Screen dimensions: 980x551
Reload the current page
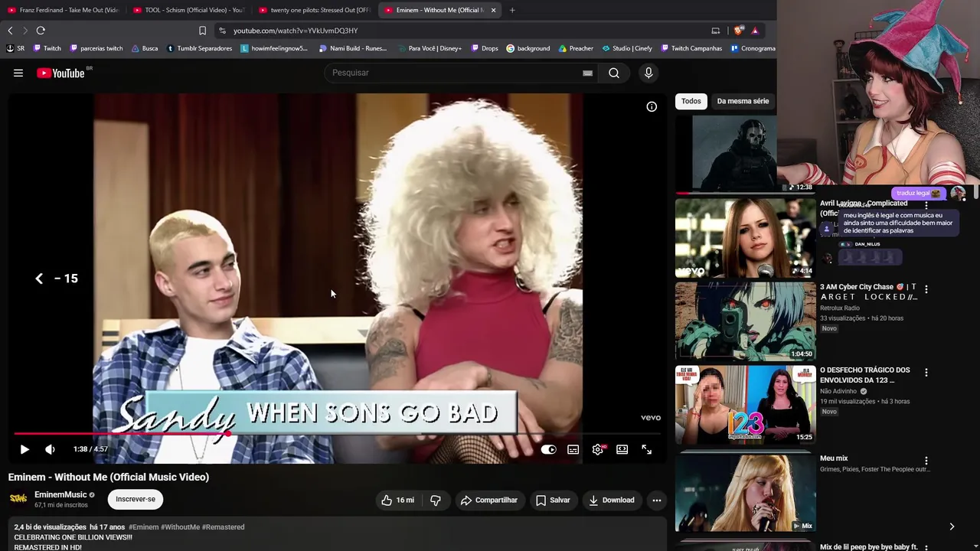coord(41,31)
